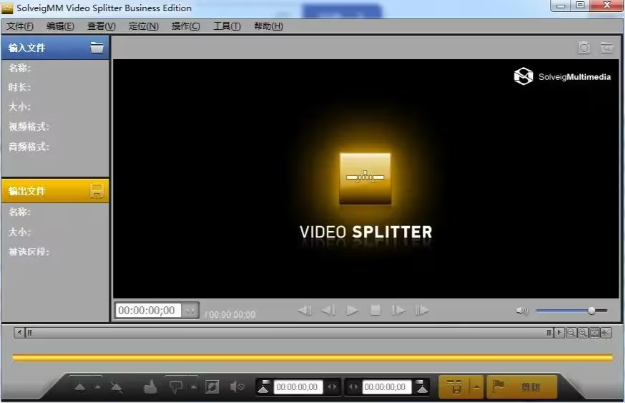625x403 pixels.
Task: Stop video playback
Action: coord(375,310)
